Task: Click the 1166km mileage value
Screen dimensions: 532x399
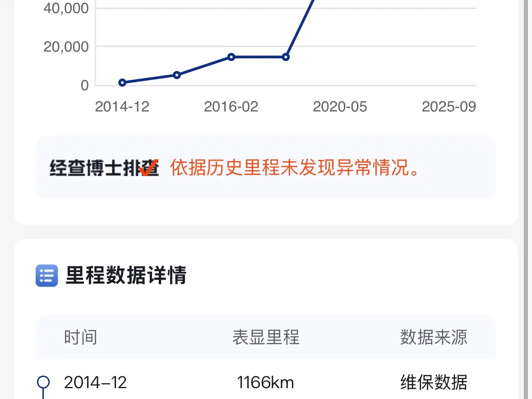Action: click(265, 383)
